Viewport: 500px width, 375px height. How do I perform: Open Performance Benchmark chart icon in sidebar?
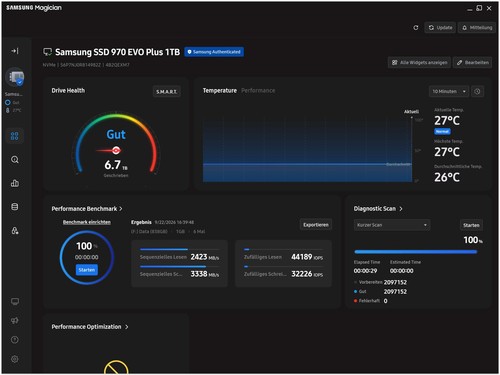coord(15,183)
